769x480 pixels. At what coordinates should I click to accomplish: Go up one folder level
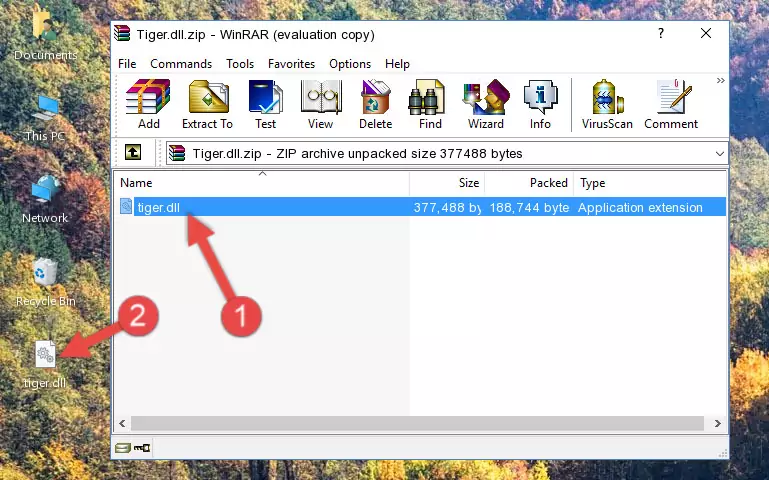tap(133, 152)
